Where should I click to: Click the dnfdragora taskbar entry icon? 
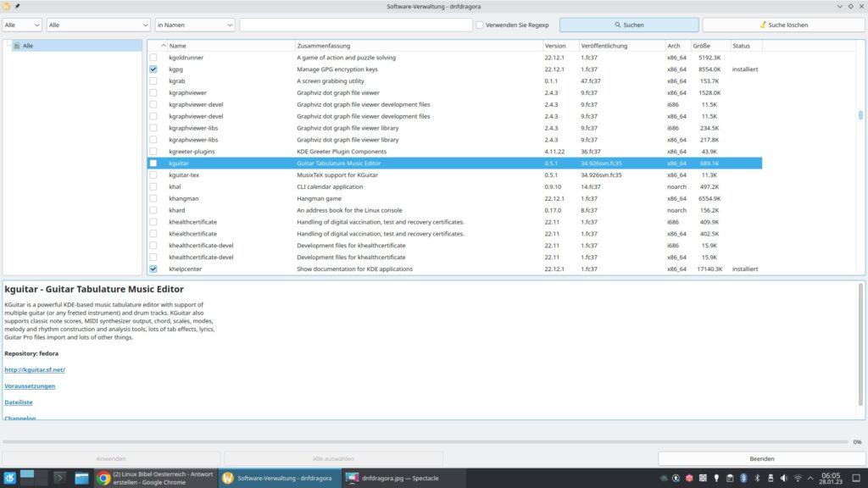(227, 478)
